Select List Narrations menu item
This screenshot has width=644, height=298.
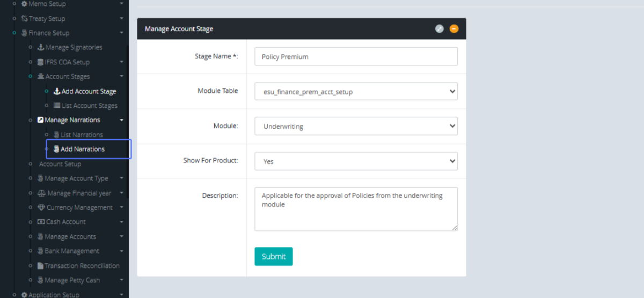(82, 135)
